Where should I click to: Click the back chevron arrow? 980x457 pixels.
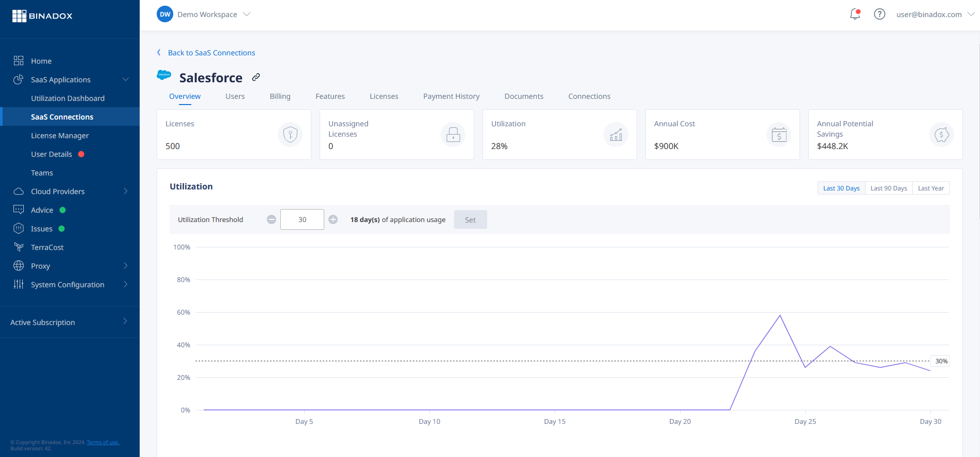pyautogui.click(x=159, y=52)
